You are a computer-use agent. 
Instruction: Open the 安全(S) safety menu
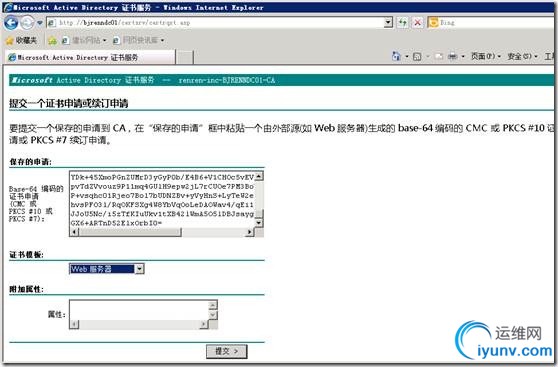522,56
